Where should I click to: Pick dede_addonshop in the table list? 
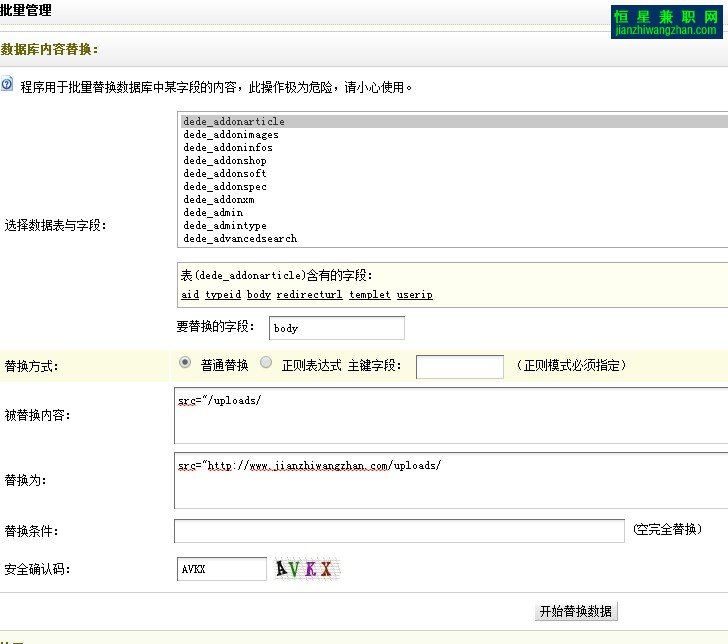225,161
